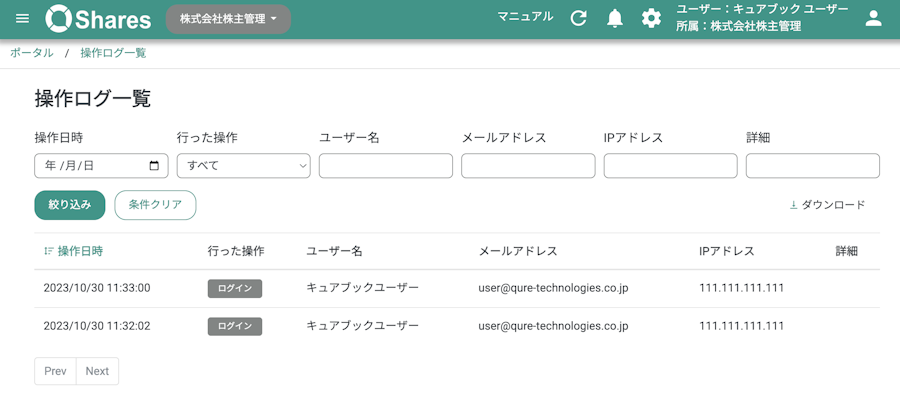Viewport: 900px width, 401px height.
Task: Focus the ユーザー名 filter input
Action: click(386, 166)
